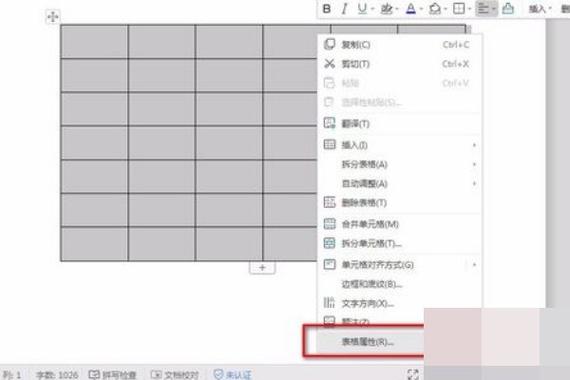Click the cell alignment icon in menu
The width and height of the screenshot is (570, 380).
click(x=329, y=264)
